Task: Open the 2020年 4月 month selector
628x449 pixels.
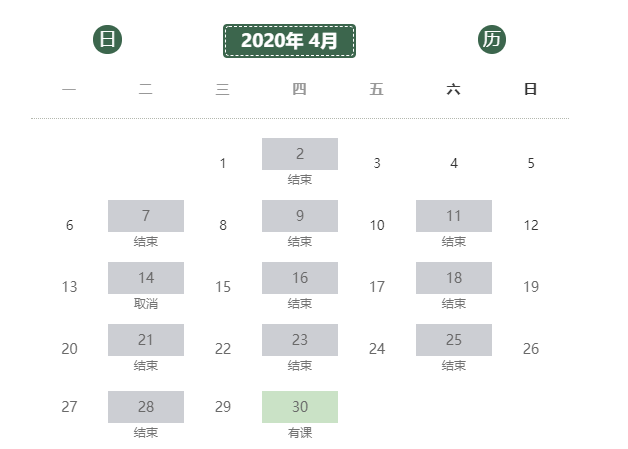Action: click(289, 41)
